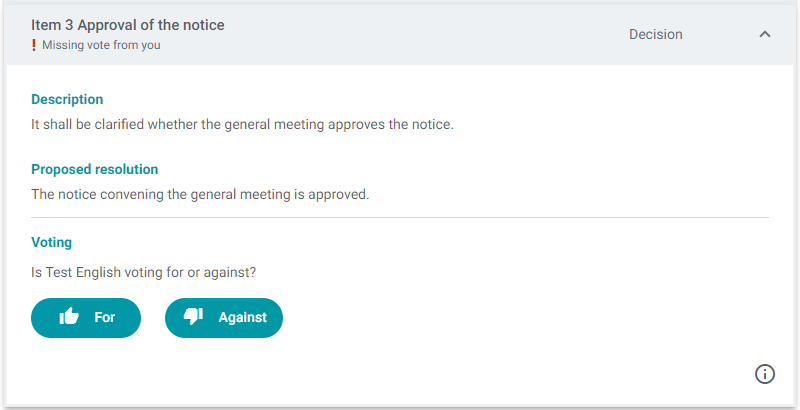
Task: Click the word 'For' inside its button
Action: (105, 317)
